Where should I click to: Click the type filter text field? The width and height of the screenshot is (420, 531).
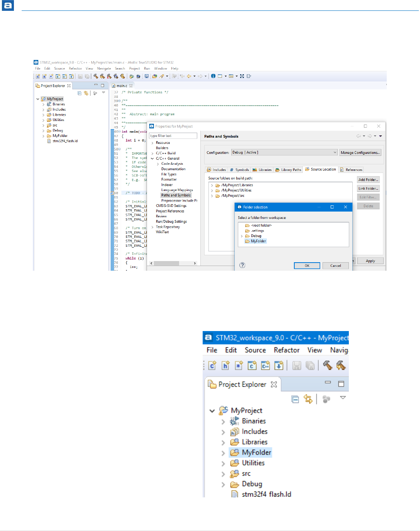tap(173, 136)
